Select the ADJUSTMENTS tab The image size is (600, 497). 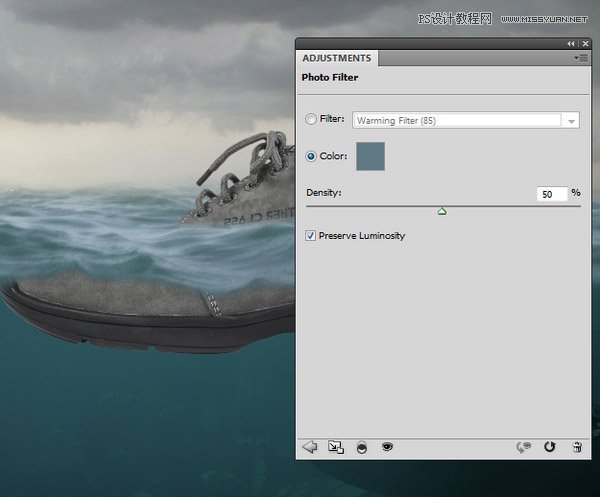pos(337,59)
